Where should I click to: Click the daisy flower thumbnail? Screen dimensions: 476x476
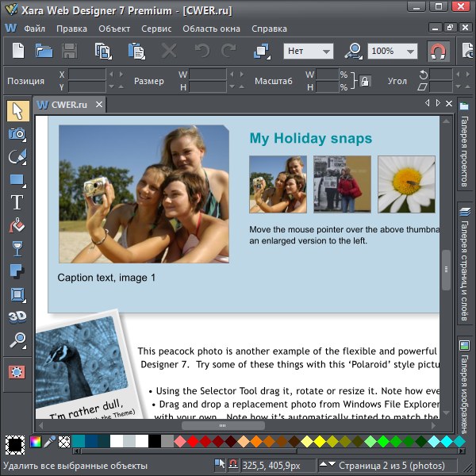coord(405,184)
